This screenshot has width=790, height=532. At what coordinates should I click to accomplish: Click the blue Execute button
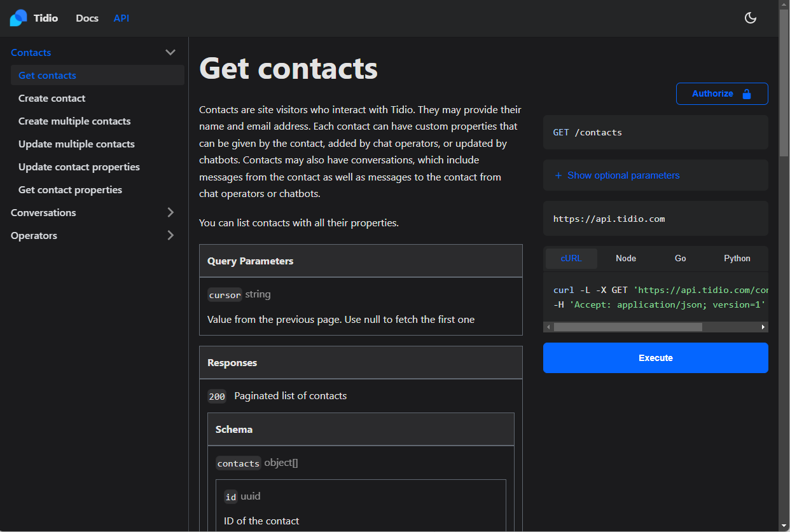pyautogui.click(x=656, y=358)
